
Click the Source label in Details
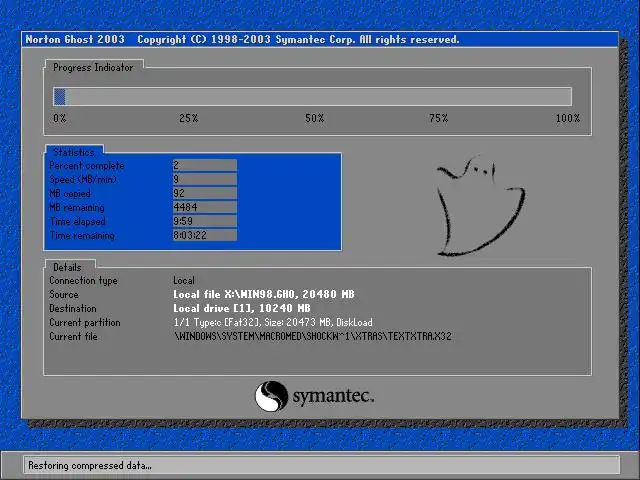pyautogui.click(x=64, y=294)
